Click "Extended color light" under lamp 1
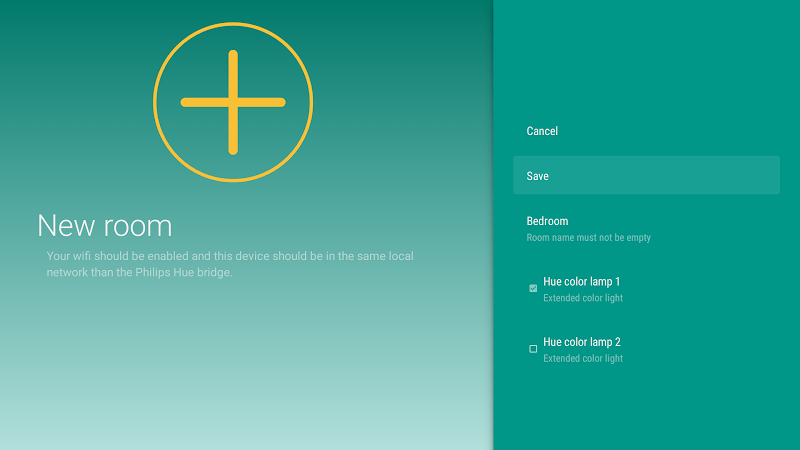 [582, 298]
